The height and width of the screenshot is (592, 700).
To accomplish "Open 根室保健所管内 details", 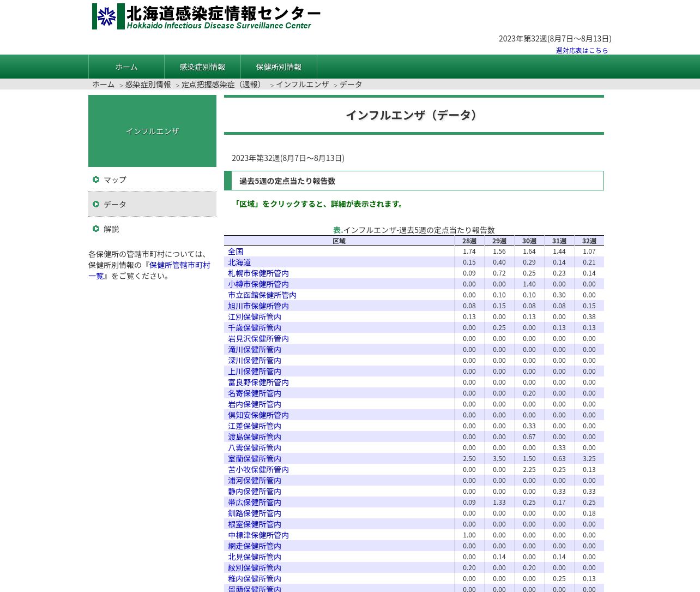I will (x=255, y=524).
